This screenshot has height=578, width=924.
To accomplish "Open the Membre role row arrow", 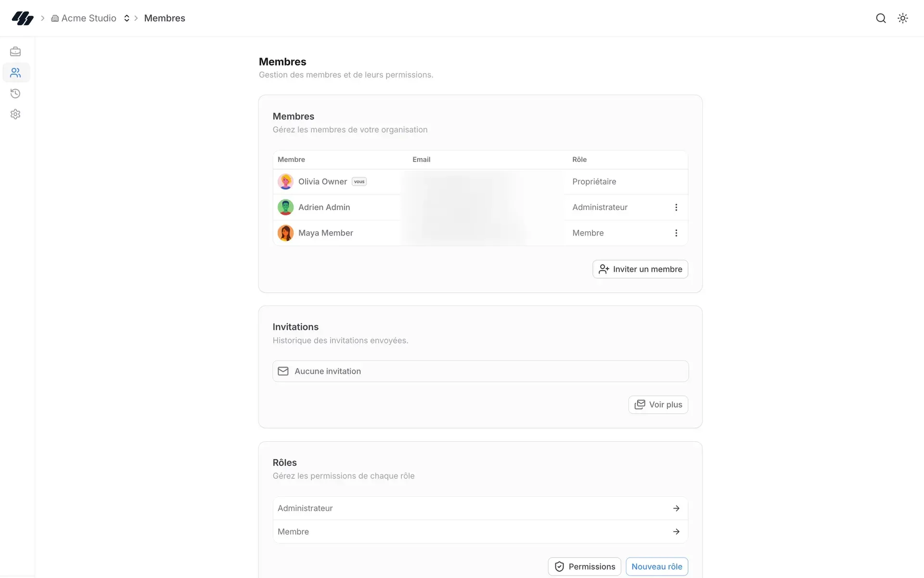I will [x=676, y=532].
